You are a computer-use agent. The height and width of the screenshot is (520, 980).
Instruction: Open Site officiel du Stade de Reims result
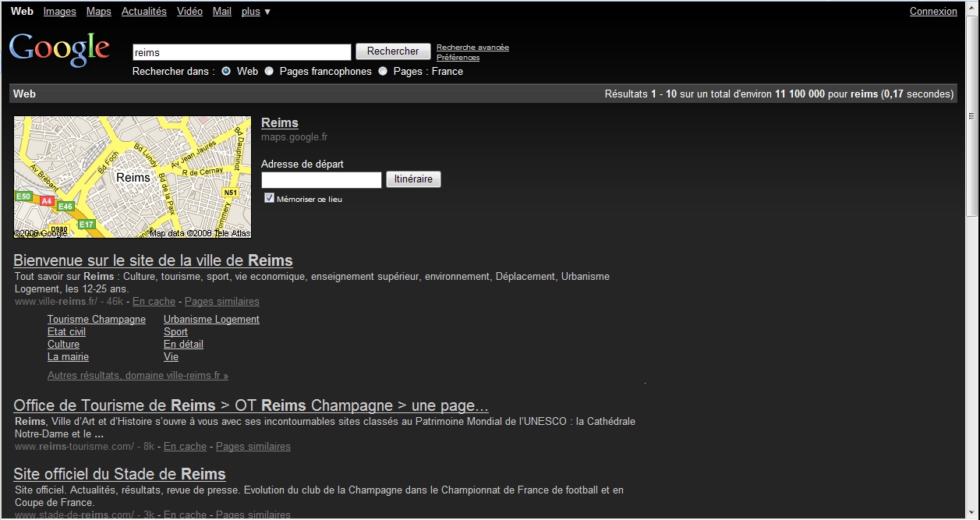[x=119, y=474]
